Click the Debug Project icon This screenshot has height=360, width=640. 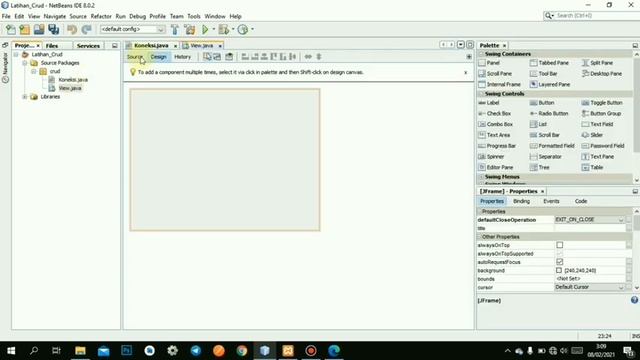pos(223,29)
